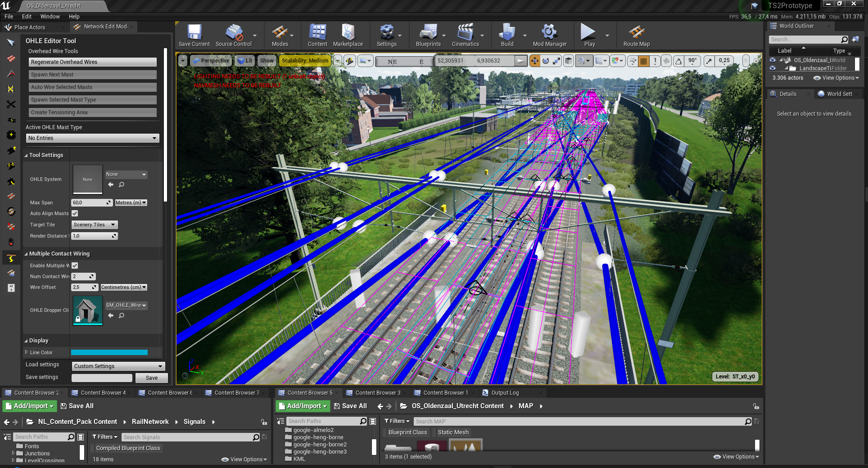Open the Window menu
868x468 pixels.
pos(50,16)
